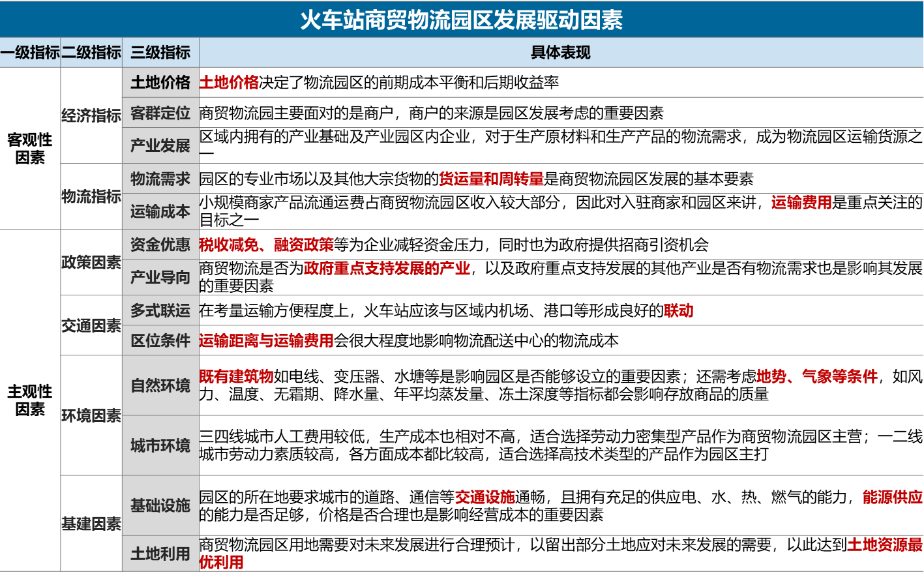Click the 区位条件 cell
Viewport: 924px width, 581px height.
[160, 340]
